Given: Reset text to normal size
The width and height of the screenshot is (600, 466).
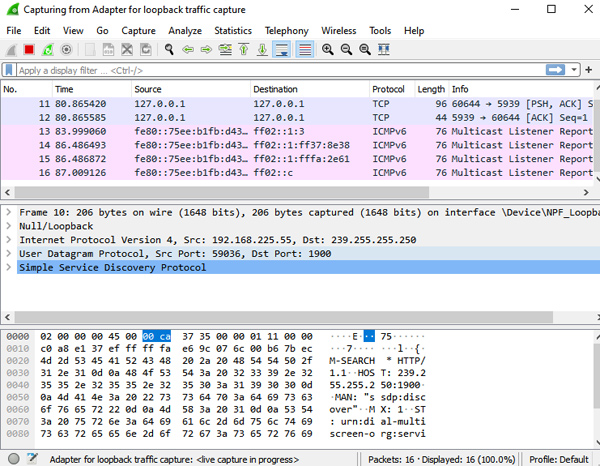Looking at the screenshot, I should 365,50.
